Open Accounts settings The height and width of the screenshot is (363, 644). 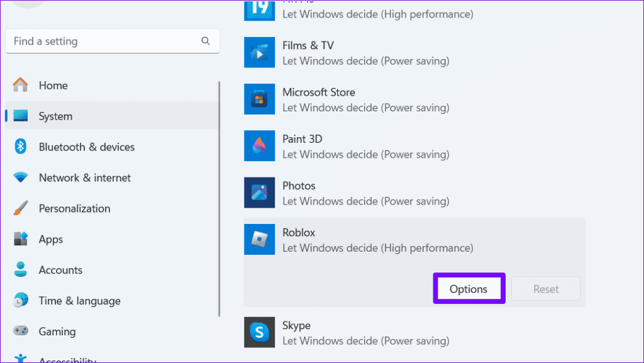(112, 270)
